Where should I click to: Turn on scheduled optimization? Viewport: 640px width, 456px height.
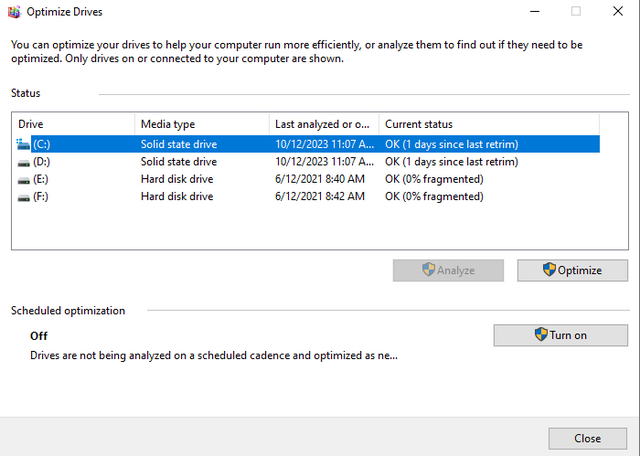560,335
